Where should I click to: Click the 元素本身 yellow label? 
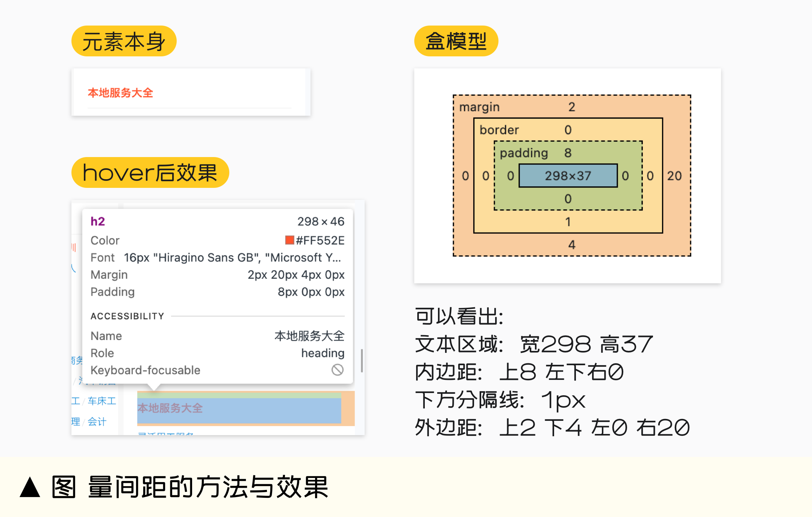124,41
